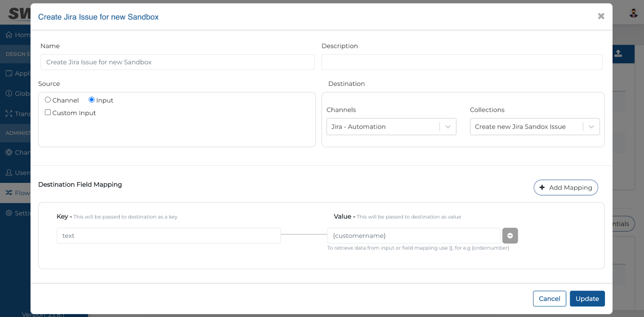Select the Channel radio button

[48, 100]
